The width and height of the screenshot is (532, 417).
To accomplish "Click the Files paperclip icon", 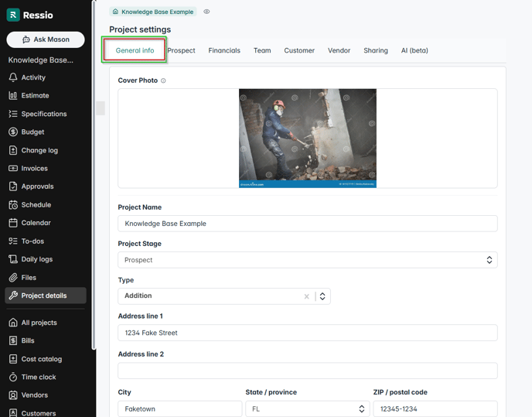I will [13, 278].
